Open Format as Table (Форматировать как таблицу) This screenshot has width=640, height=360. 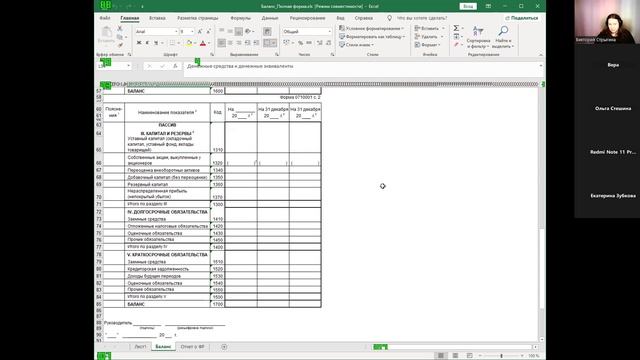372,36
